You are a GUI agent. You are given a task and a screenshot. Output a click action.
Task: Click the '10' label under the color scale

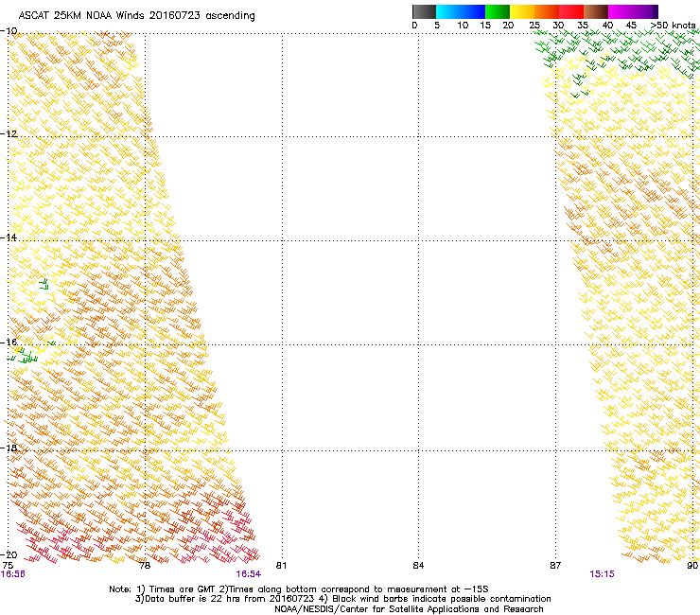pyautogui.click(x=463, y=26)
